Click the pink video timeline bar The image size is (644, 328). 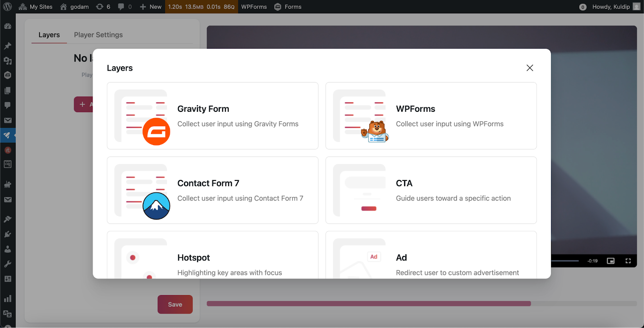click(368, 304)
